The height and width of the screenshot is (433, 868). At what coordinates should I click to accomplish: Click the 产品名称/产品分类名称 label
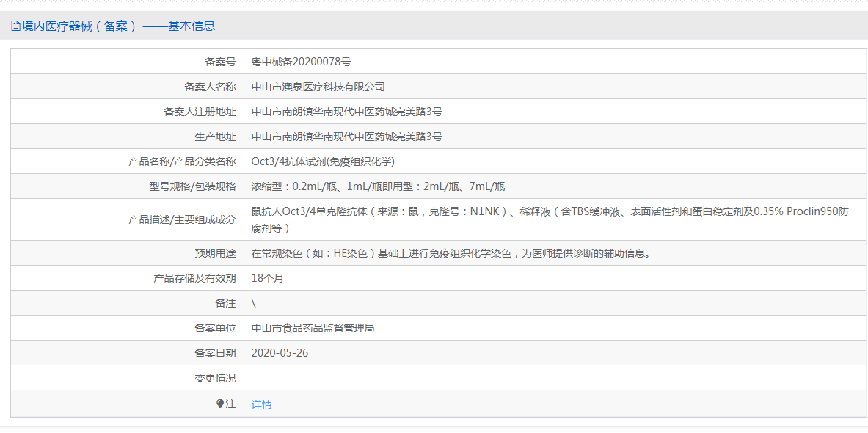(182, 161)
